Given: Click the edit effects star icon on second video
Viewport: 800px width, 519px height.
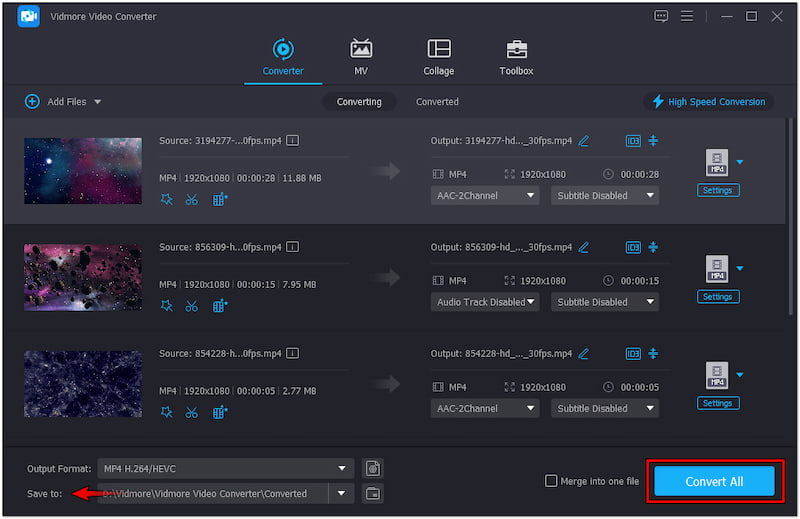Looking at the screenshot, I should tap(166, 305).
